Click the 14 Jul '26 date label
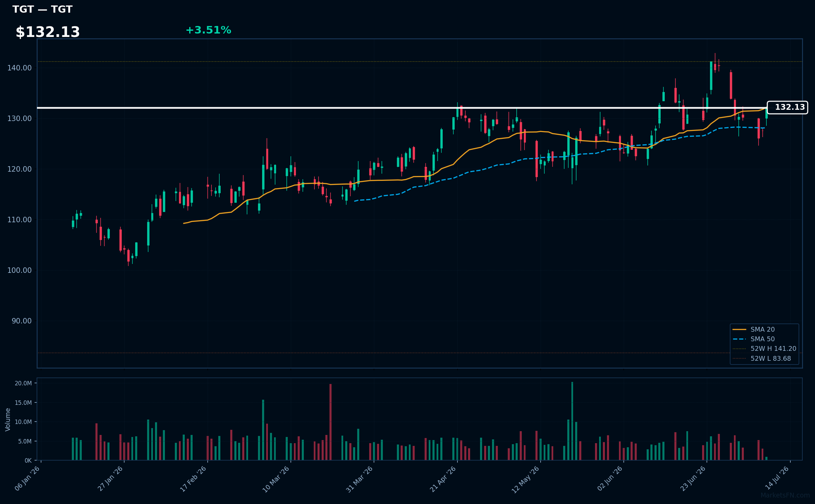The width and height of the screenshot is (815, 504). 777,478
